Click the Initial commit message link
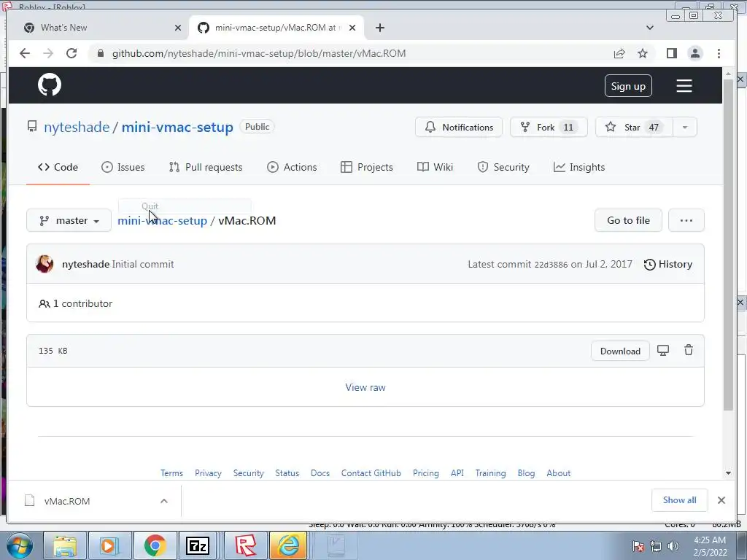747x560 pixels. pyautogui.click(x=143, y=264)
